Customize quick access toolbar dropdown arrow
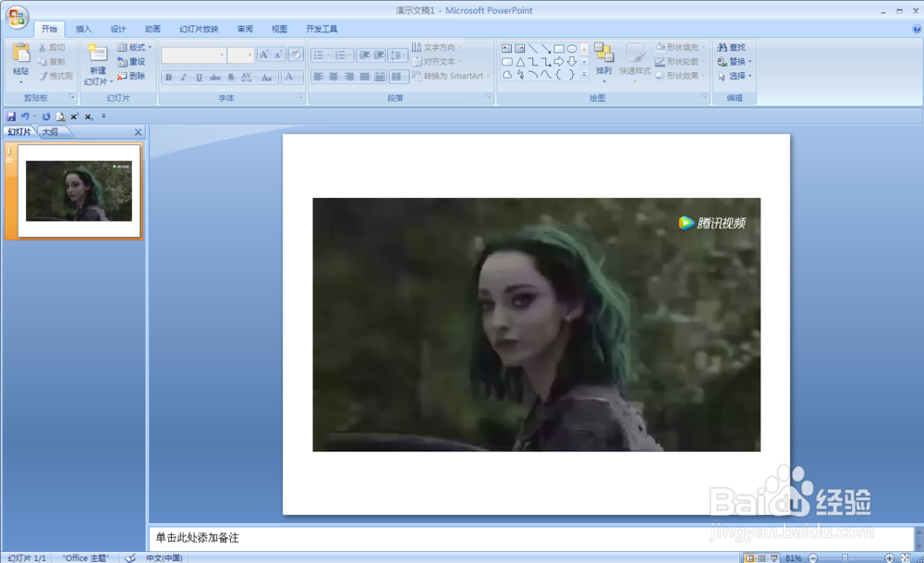The height and width of the screenshot is (563, 924). pyautogui.click(x=103, y=116)
